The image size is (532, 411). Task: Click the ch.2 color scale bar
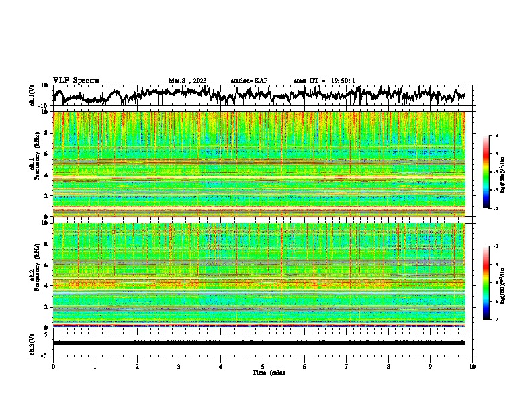click(x=486, y=283)
